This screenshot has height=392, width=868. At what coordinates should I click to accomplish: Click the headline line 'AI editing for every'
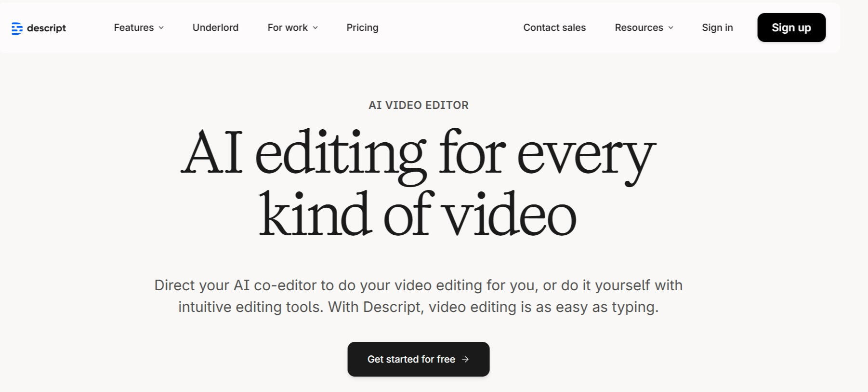[418, 154]
